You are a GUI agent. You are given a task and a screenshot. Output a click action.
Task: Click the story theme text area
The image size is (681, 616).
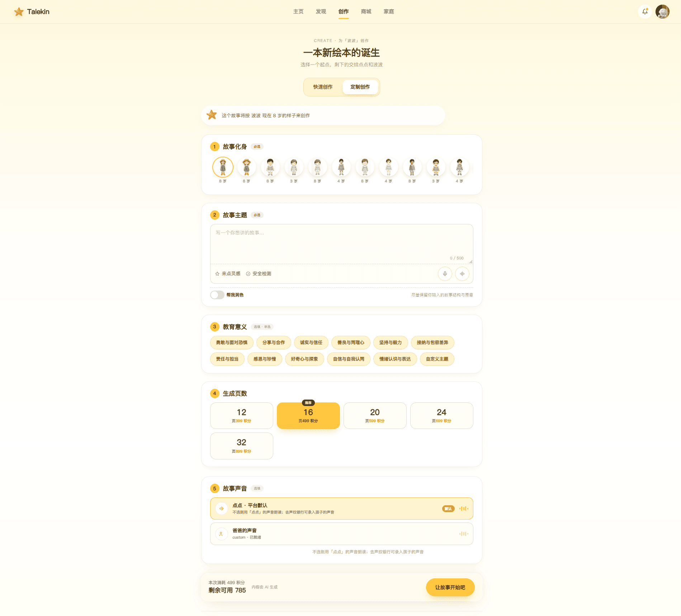341,244
